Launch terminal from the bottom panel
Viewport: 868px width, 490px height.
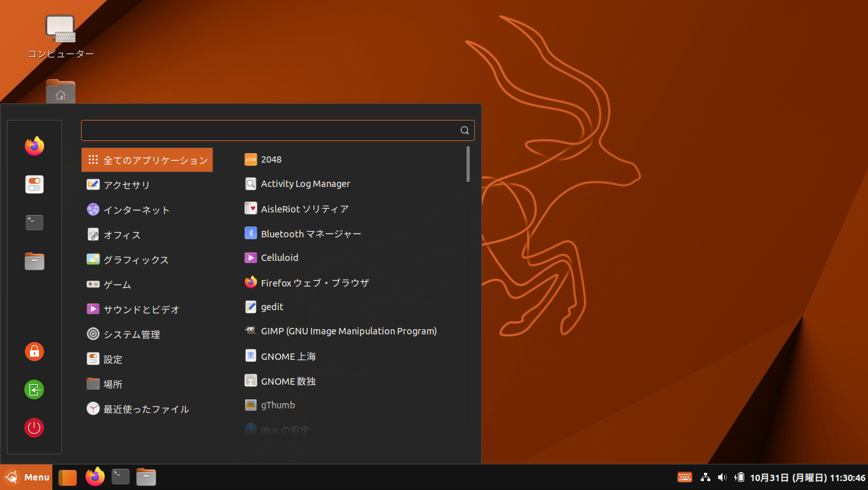pyautogui.click(x=121, y=477)
